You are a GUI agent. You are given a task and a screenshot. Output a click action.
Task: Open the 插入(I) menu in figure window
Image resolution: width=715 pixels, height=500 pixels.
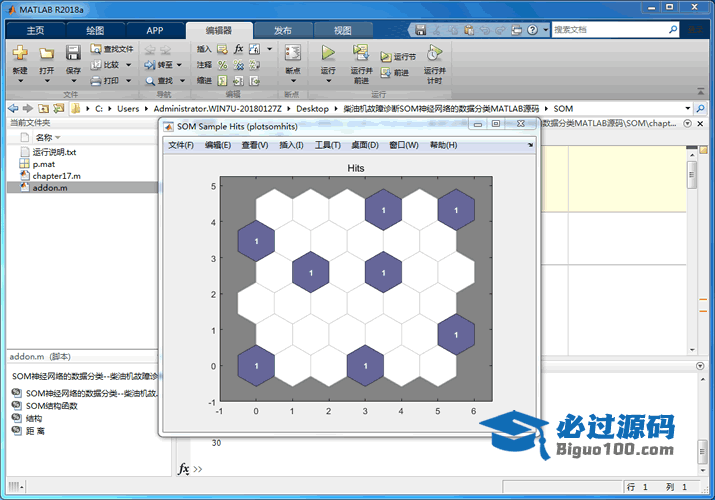coord(291,145)
